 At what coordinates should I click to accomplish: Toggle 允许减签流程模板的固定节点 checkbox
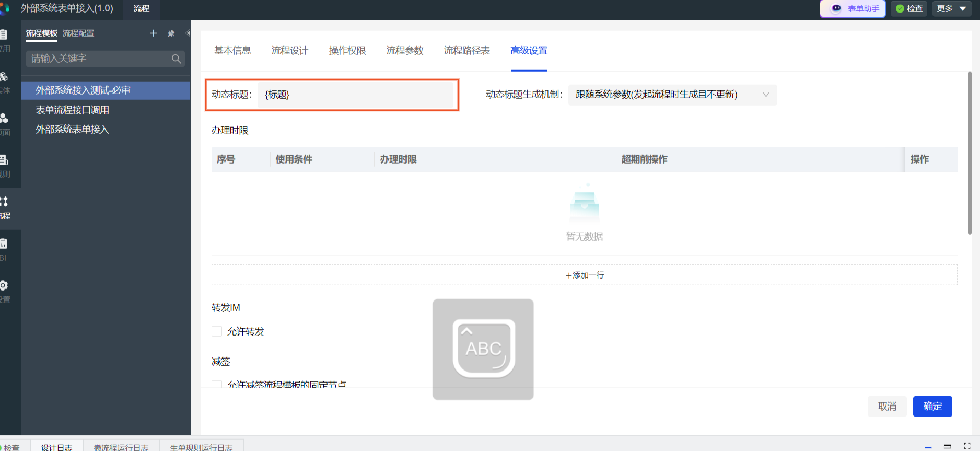pyautogui.click(x=217, y=384)
